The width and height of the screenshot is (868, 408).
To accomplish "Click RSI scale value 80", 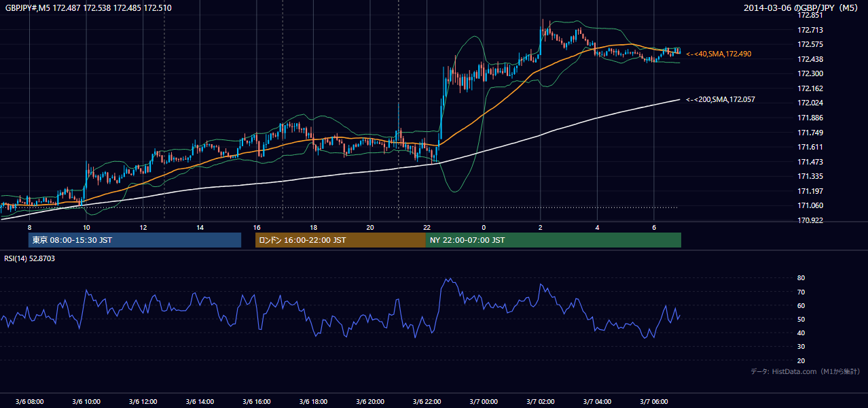I will click(x=801, y=278).
